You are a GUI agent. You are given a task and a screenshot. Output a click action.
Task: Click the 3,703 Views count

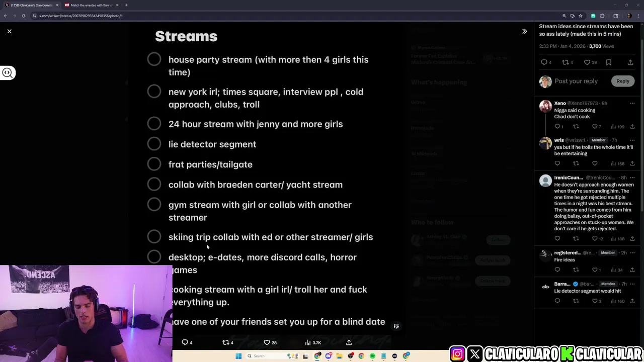pyautogui.click(x=602, y=46)
